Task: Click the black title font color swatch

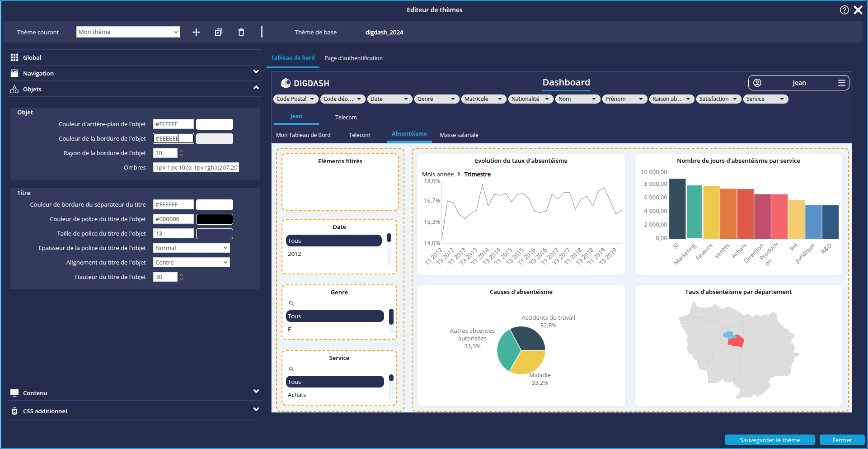Action: (x=215, y=219)
